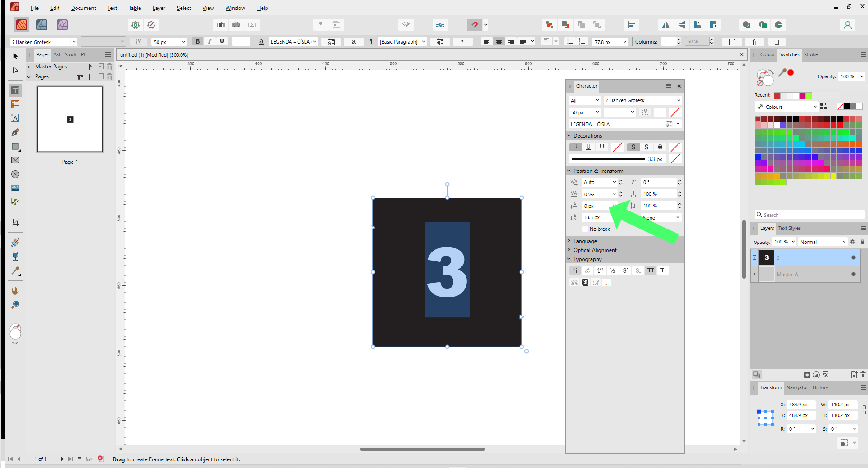The height and width of the screenshot is (468, 868).
Task: Flip the selection horizontally
Action: 666,25
